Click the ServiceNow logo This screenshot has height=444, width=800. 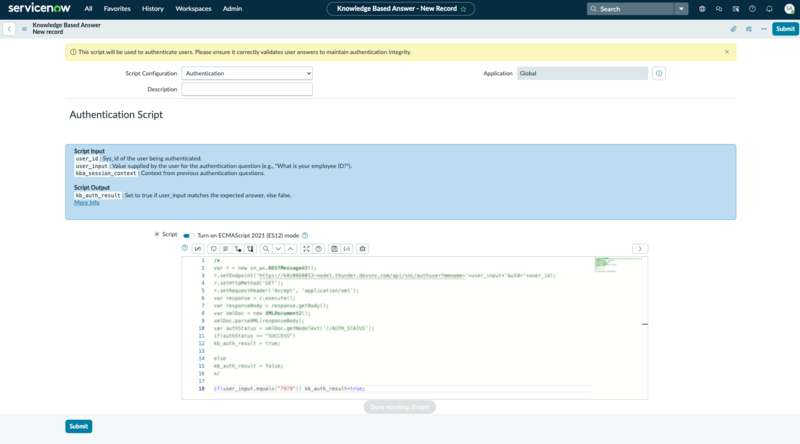click(x=39, y=8)
